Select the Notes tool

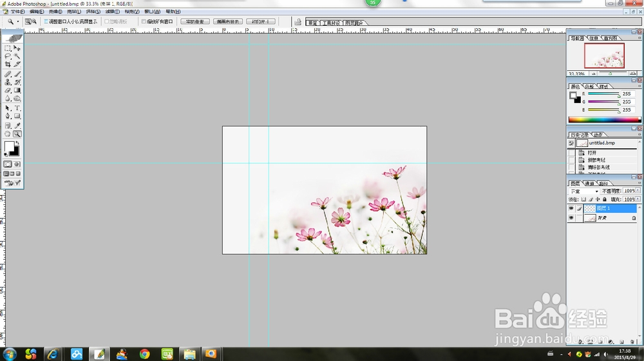(8, 126)
